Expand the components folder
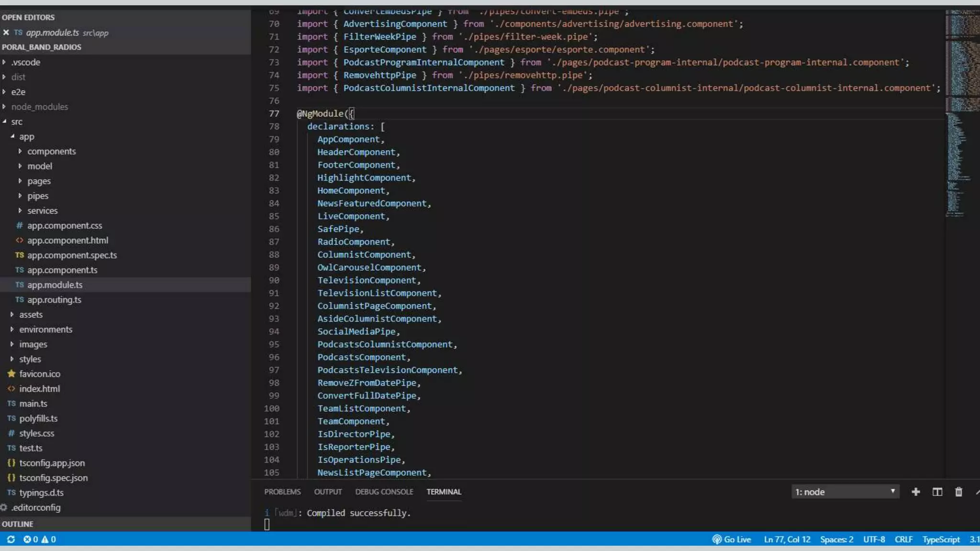This screenshot has height=551, width=980. click(51, 151)
